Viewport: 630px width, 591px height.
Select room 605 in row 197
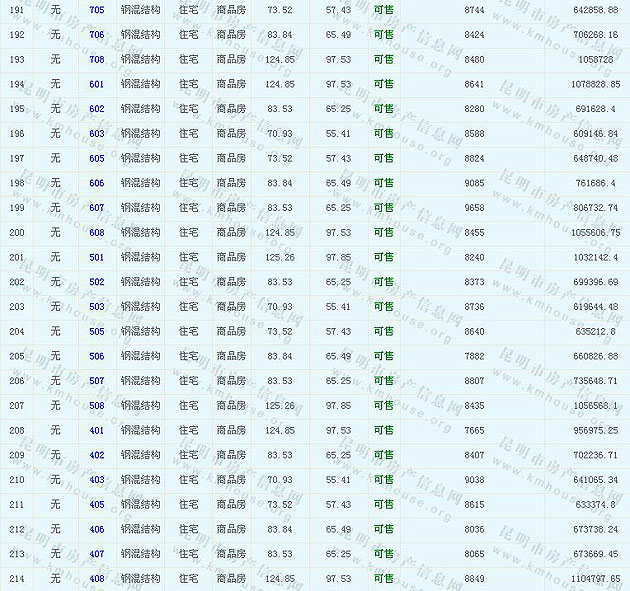(96, 158)
